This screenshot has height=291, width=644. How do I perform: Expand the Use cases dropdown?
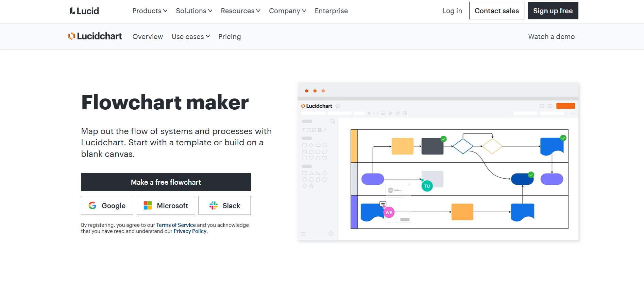coord(191,37)
